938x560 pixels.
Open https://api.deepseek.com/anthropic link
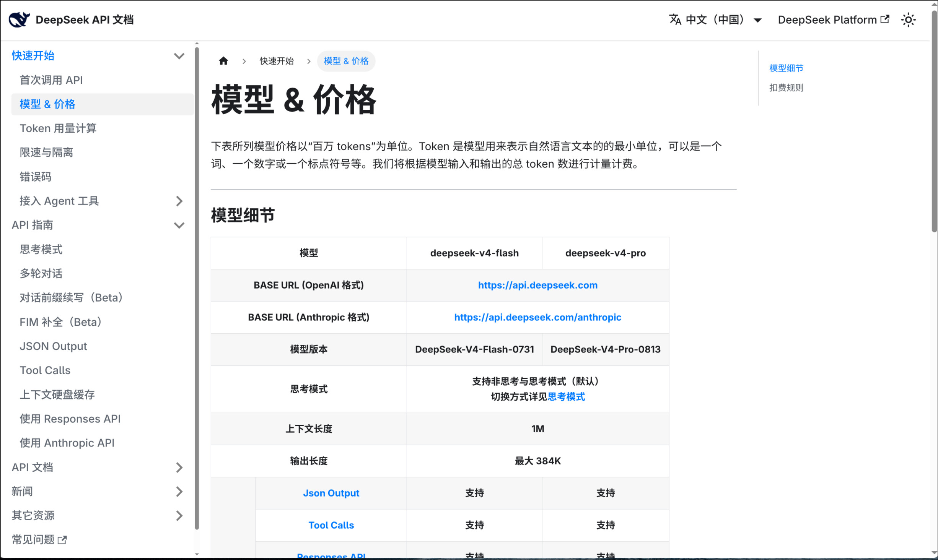[x=537, y=317]
